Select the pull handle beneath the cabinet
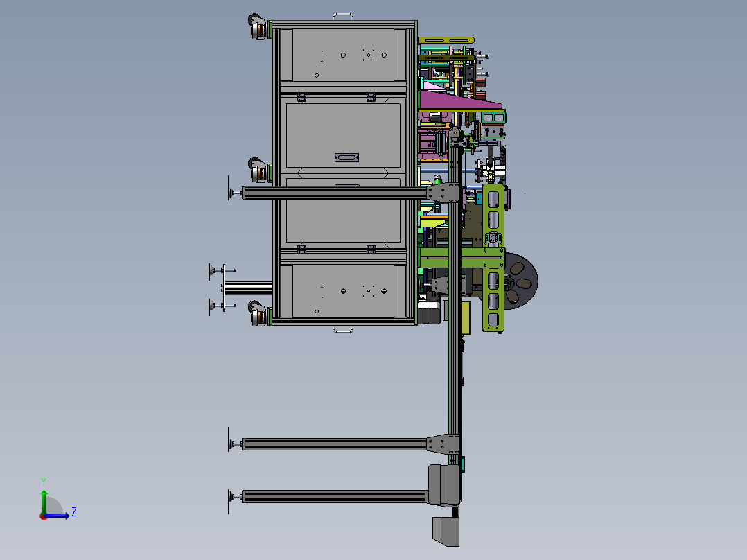Screen dimensions: 747x560 click(x=344, y=331)
